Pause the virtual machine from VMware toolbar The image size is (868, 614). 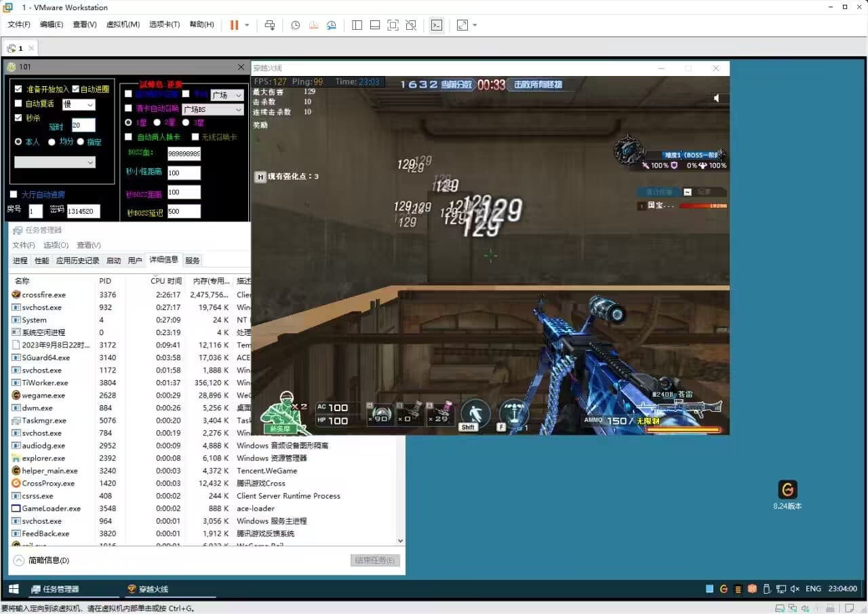(235, 25)
